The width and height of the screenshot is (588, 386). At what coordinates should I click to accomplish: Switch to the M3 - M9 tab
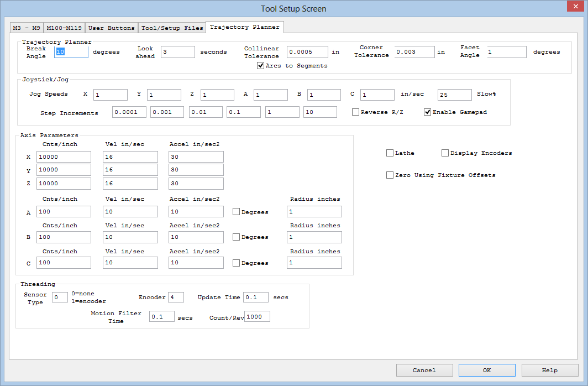[x=25, y=27]
